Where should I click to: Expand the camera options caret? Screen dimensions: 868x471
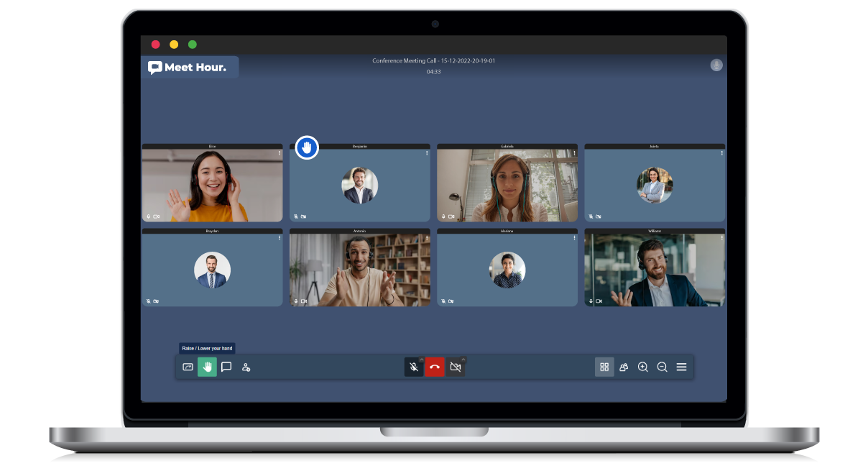[x=463, y=360]
